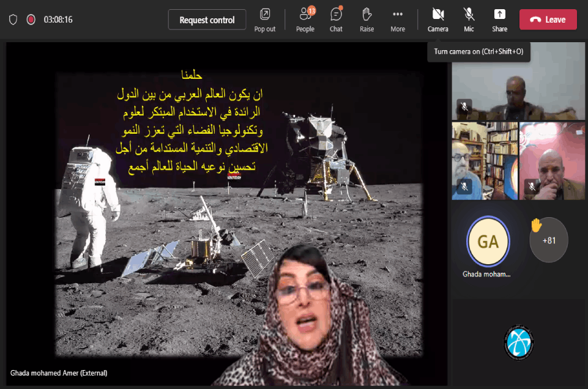The height and width of the screenshot is (389, 588).
Task: Select the red-wall participant video tile
Action: (552, 161)
